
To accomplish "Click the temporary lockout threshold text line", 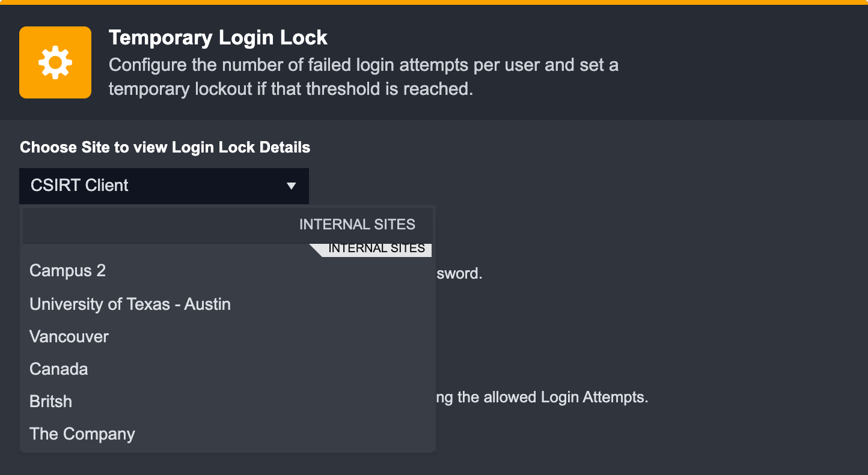I will pos(290,89).
